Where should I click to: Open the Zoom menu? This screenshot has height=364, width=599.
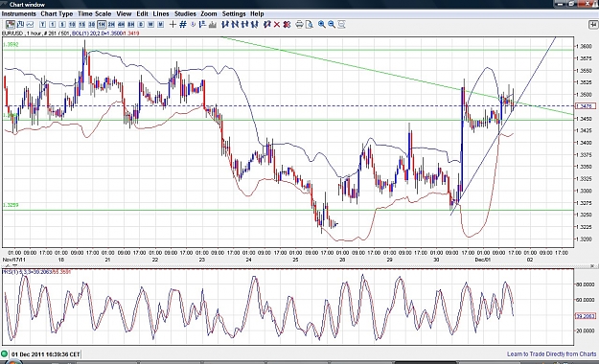point(209,13)
